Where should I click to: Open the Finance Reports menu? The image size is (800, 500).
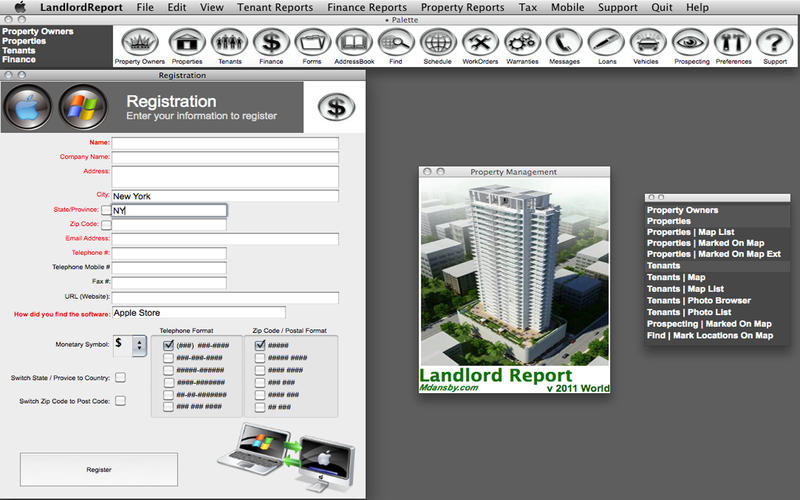pyautogui.click(x=367, y=7)
